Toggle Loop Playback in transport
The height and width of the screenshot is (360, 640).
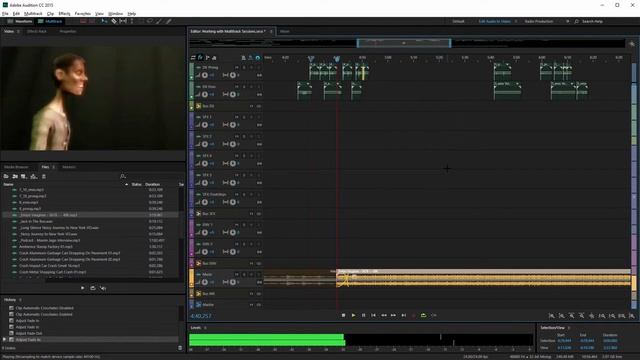pos(423,315)
